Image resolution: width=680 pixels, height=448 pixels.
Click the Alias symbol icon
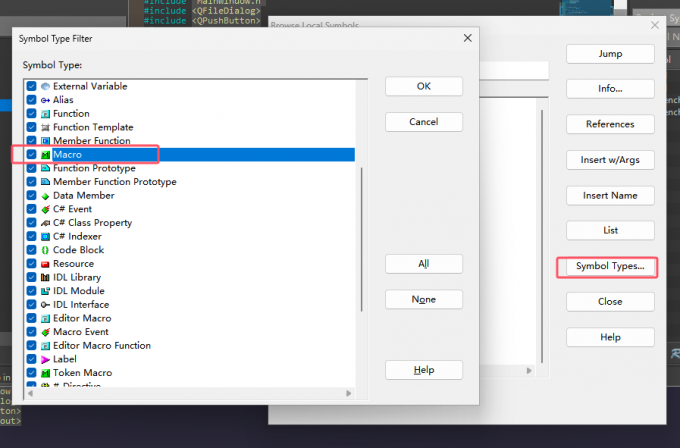pos(45,100)
